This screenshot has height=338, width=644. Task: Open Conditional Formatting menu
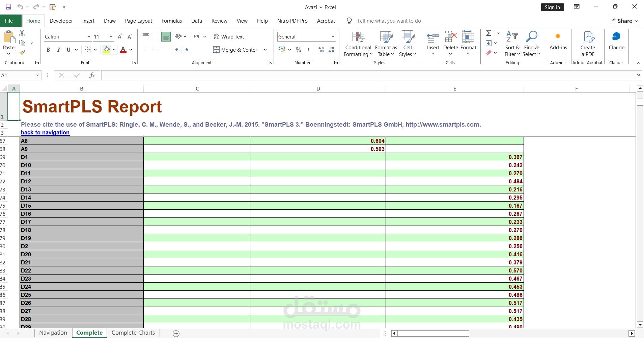358,44
